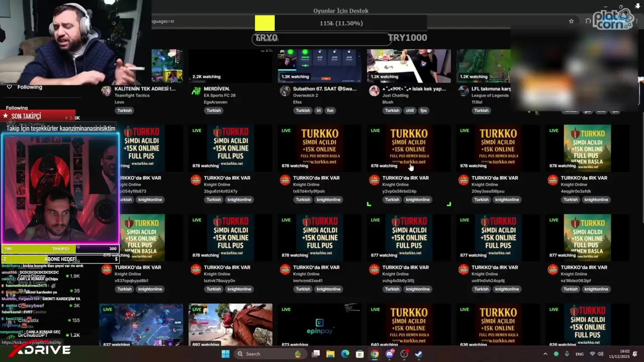
Task: Open the notification bell in the tray
Action: (x=635, y=354)
